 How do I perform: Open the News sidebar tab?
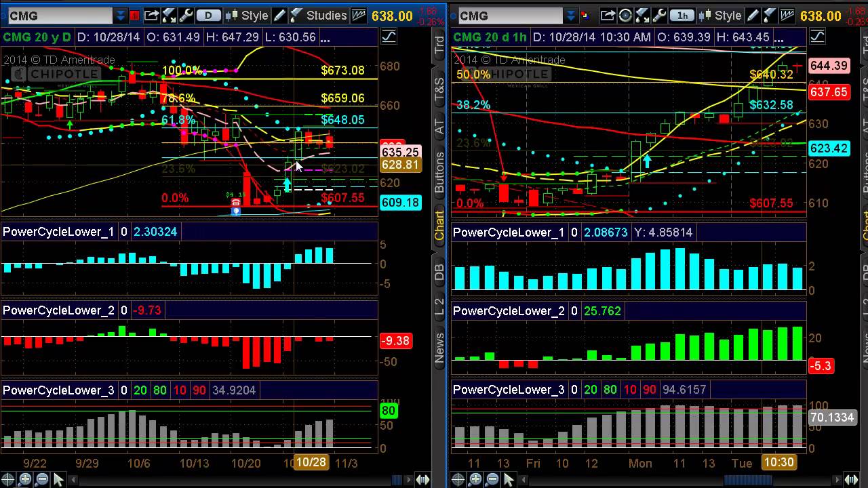439,346
